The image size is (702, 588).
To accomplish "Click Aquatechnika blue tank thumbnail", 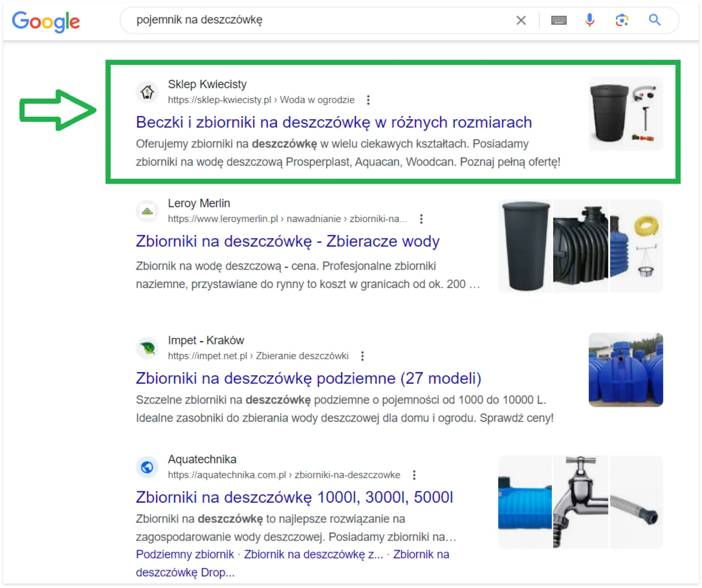I will click(525, 502).
